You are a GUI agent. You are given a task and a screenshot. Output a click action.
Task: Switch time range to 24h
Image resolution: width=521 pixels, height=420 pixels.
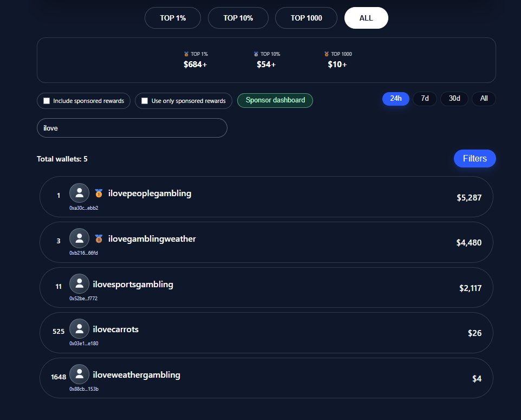point(396,99)
